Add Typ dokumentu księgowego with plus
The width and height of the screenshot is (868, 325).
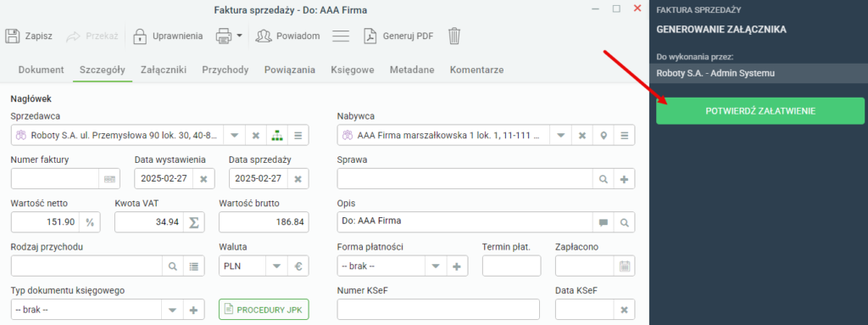194,310
